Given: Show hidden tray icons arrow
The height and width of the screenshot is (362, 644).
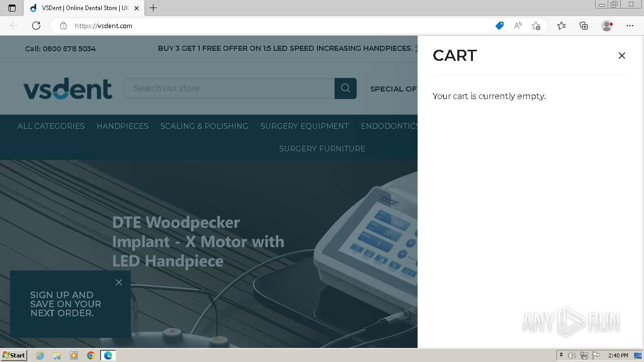Looking at the screenshot, I should pyautogui.click(x=561, y=355).
